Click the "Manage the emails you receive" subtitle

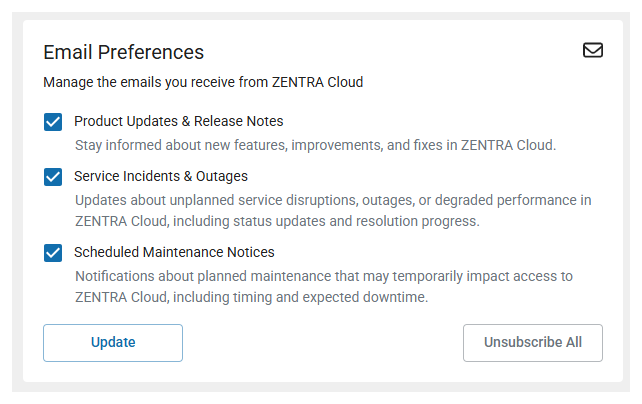(203, 82)
